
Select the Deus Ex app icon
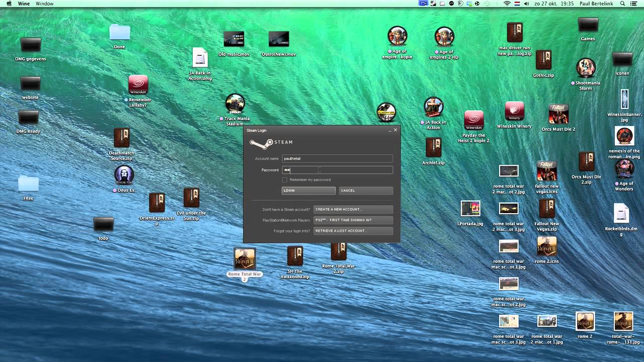(124, 175)
